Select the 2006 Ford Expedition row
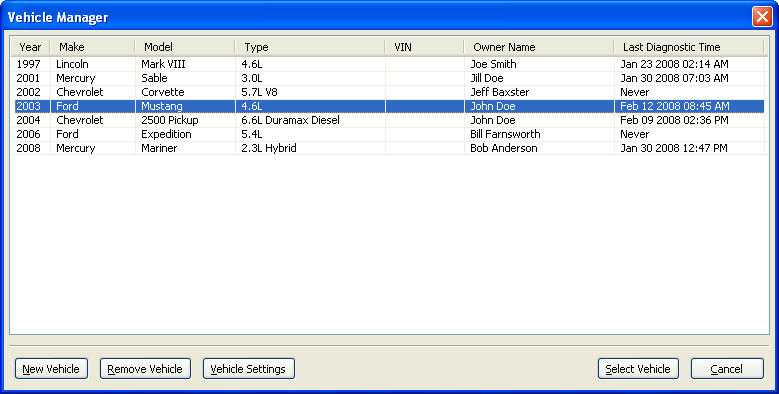The width and height of the screenshot is (779, 394). click(x=388, y=134)
